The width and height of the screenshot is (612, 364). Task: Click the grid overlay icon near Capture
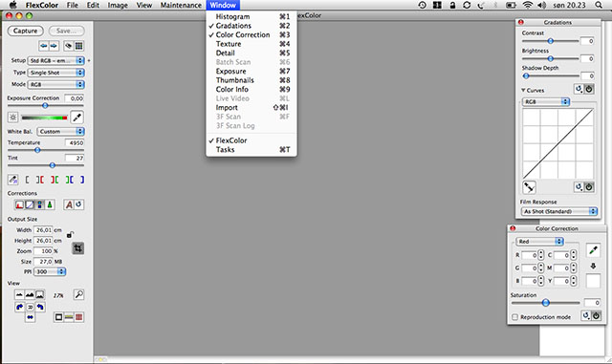coord(78,46)
